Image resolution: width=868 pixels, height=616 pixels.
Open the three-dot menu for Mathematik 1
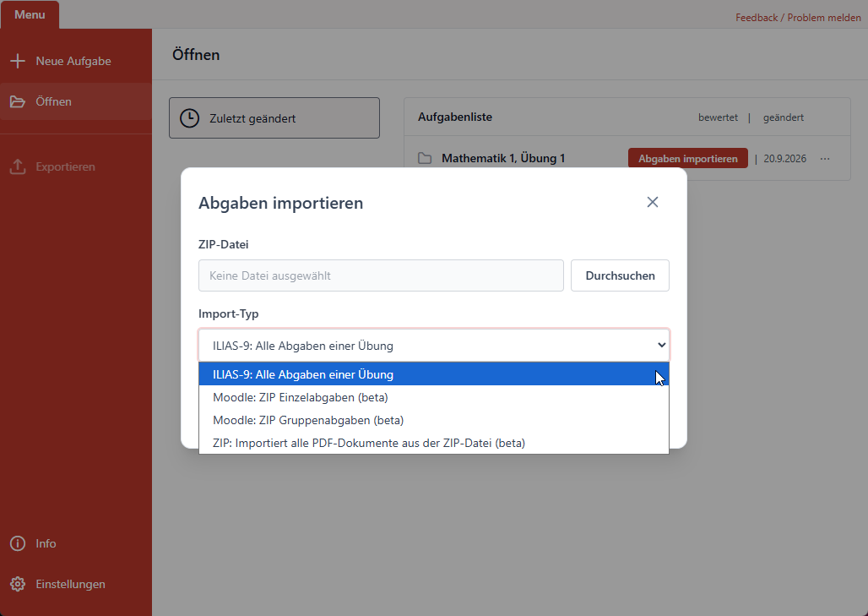tap(825, 158)
